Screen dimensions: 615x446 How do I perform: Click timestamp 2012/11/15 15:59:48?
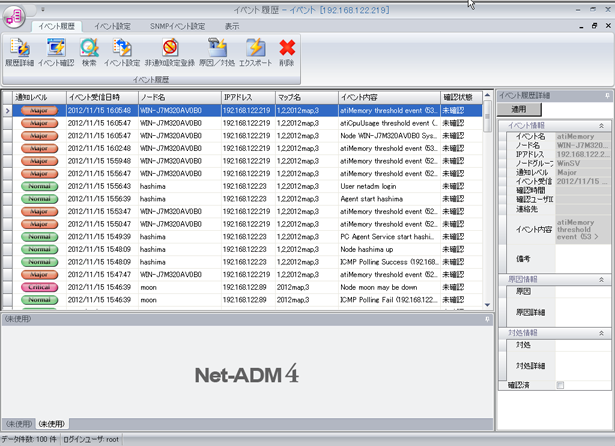[99, 161]
